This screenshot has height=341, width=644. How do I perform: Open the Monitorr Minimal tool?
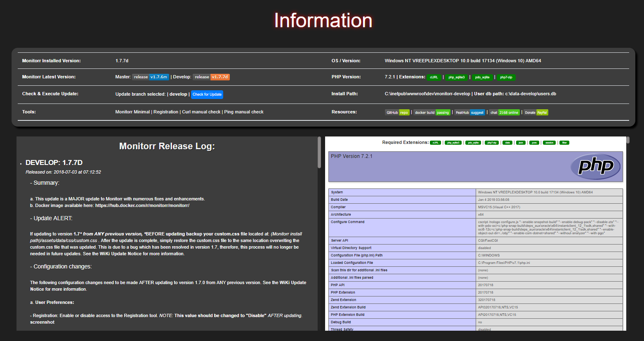point(132,111)
